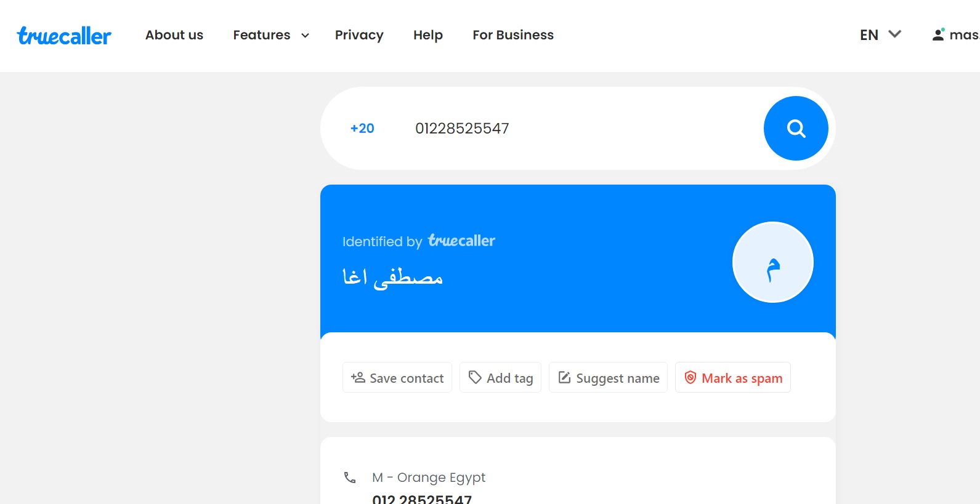Viewport: 980px width, 504px height.
Task: Navigate to For Business page
Action: pyautogui.click(x=513, y=35)
